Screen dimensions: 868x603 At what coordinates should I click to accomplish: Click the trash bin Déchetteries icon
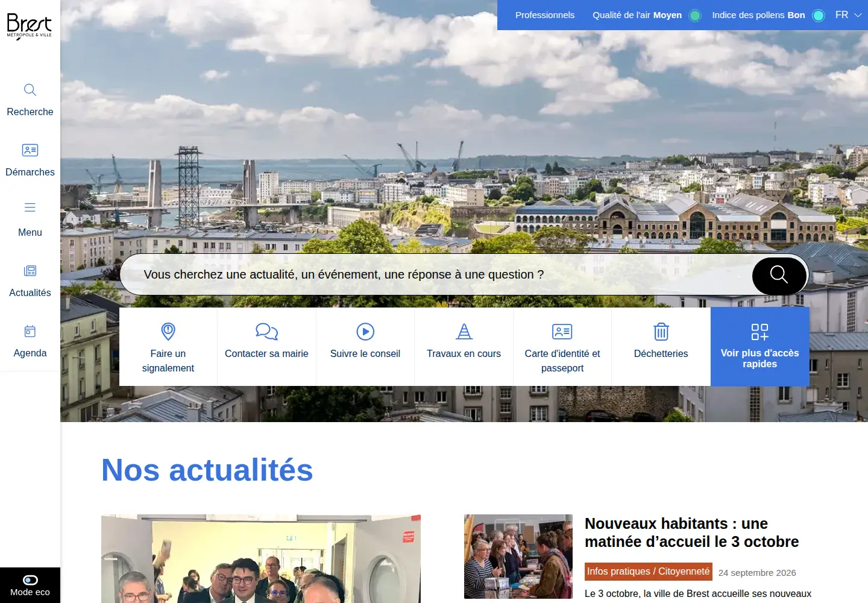(x=661, y=332)
